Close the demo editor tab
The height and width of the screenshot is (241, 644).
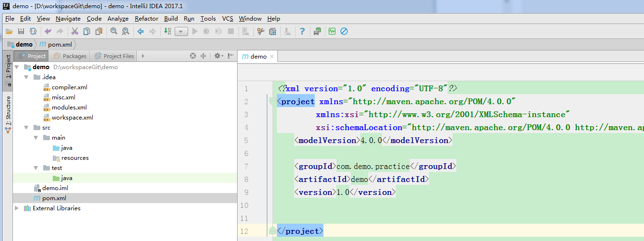[x=272, y=57]
